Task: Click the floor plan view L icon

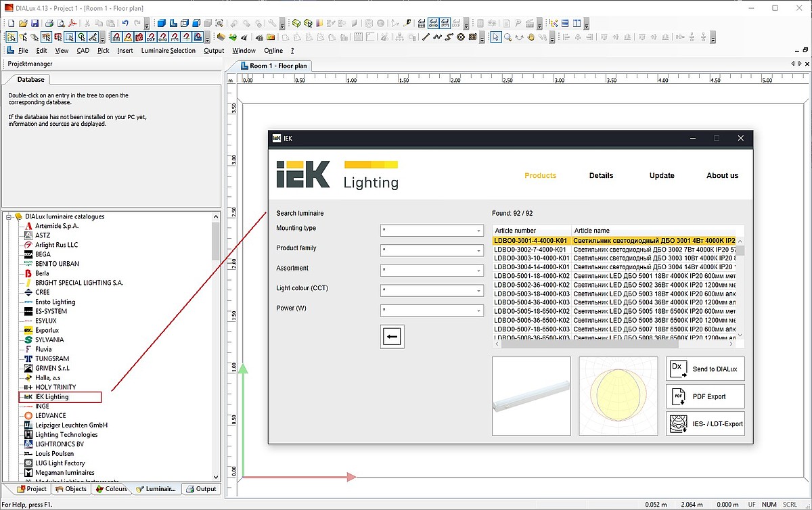Action: (173, 22)
